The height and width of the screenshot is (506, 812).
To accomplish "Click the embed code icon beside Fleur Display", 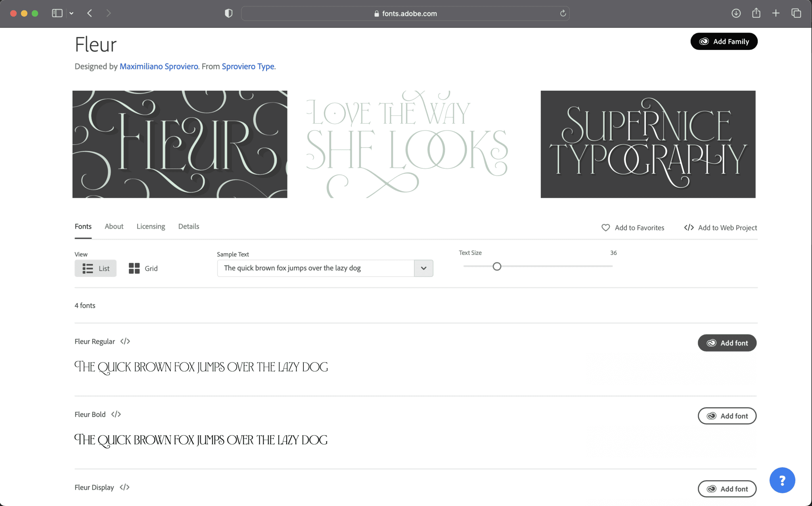I will [124, 487].
